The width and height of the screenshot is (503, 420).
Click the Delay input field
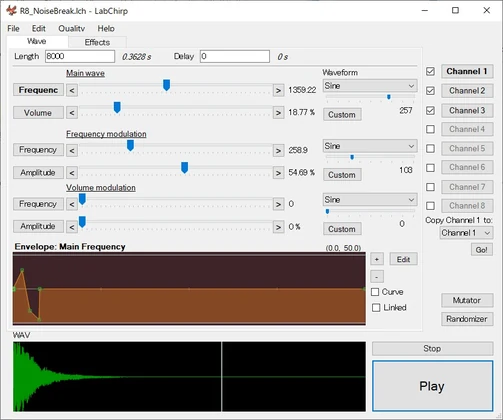point(235,56)
